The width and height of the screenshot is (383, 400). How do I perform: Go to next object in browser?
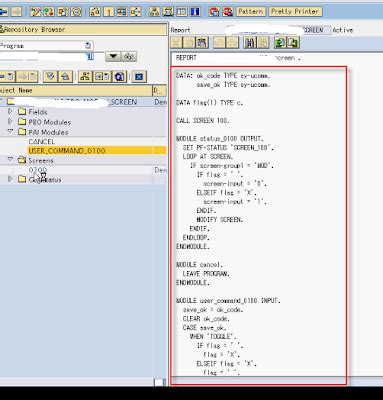(28, 77)
